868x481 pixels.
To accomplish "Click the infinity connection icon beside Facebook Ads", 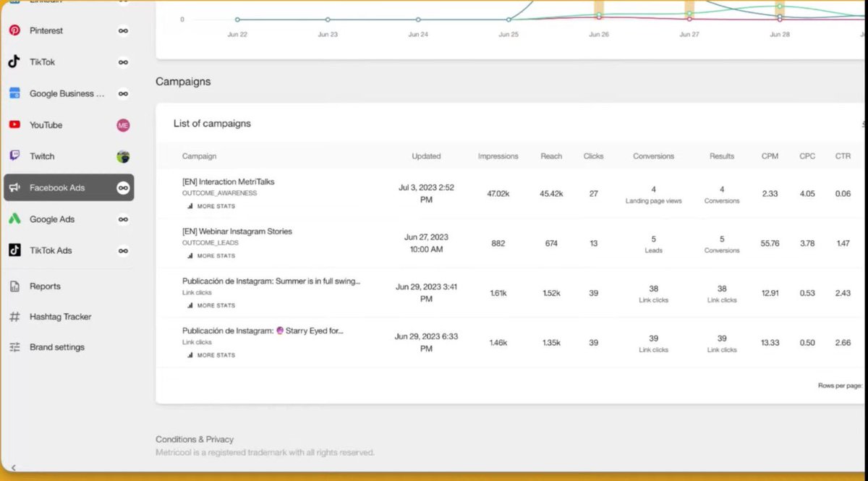I will point(124,188).
